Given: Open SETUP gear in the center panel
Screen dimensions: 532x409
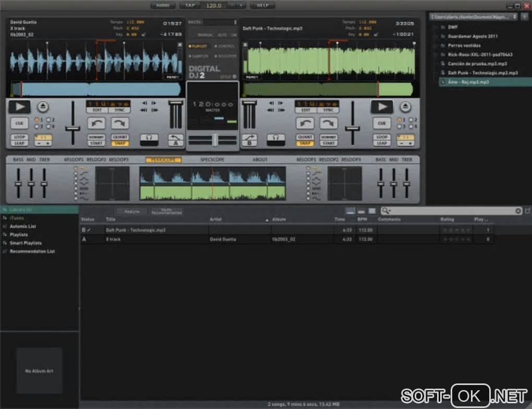Looking at the screenshot, I should coord(235,77).
